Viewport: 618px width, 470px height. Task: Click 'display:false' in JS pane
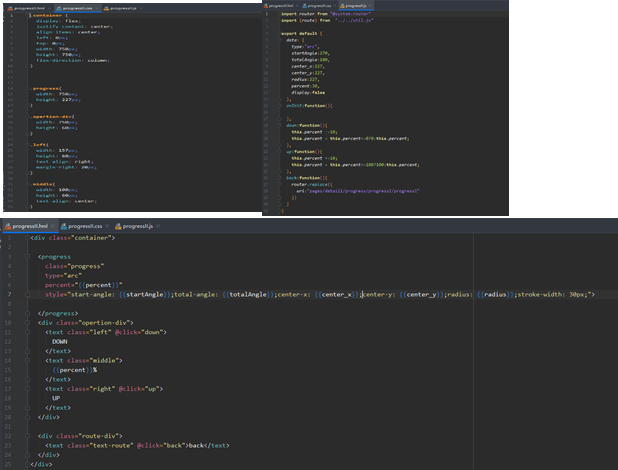[x=308, y=93]
